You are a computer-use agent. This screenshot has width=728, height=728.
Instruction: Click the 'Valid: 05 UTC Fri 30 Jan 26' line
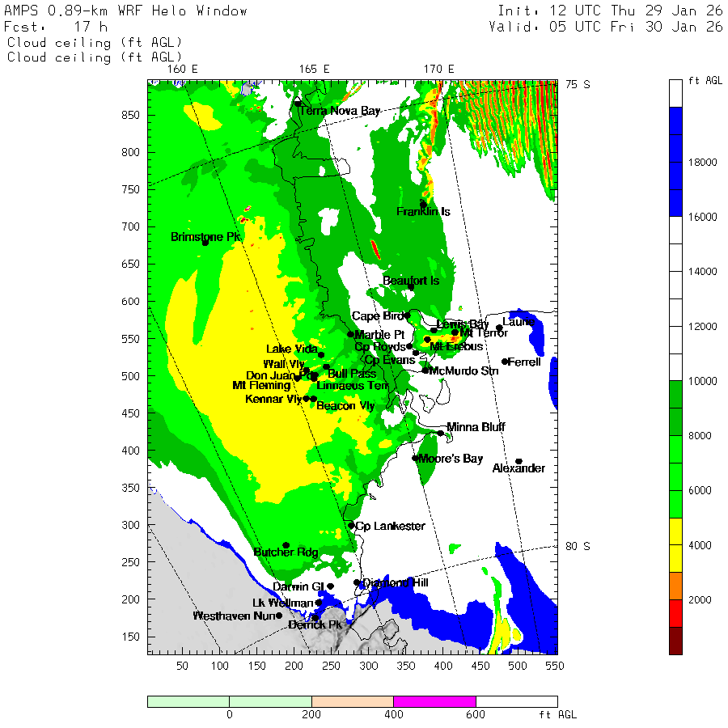click(x=605, y=27)
